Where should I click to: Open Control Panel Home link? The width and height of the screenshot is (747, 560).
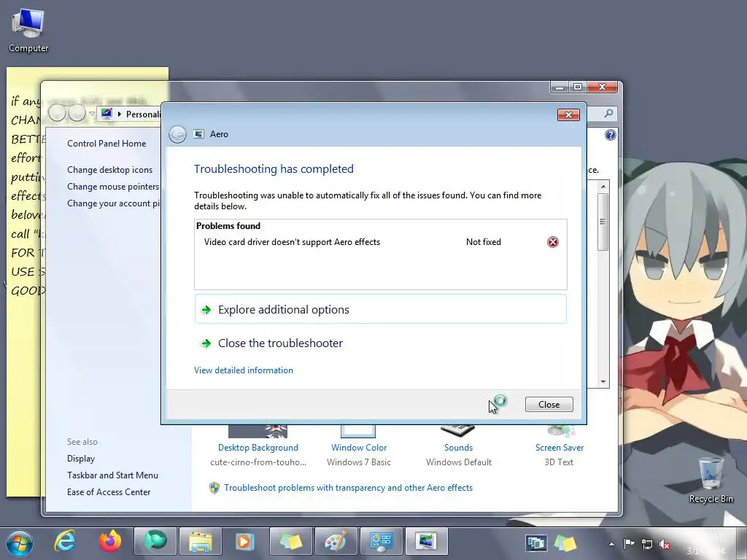pyautogui.click(x=107, y=144)
